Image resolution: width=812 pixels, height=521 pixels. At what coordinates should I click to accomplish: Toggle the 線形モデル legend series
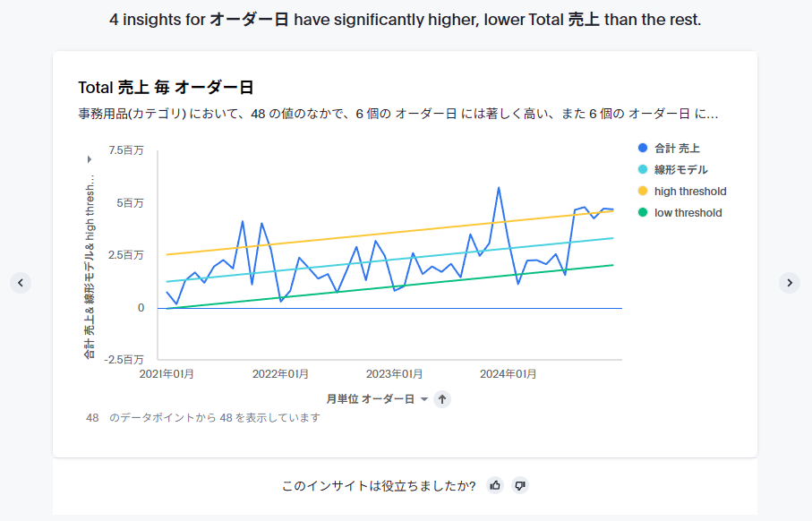(x=680, y=169)
